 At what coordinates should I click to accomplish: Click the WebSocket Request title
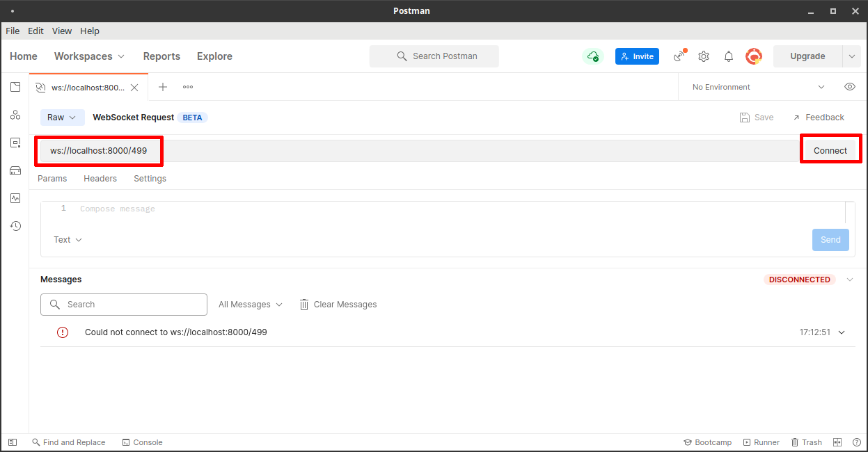click(134, 118)
